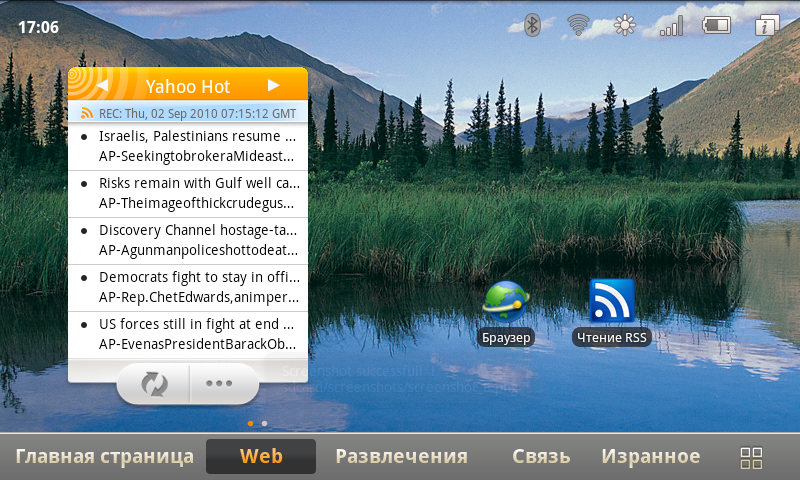800x480 pixels.
Task: Switch to the Избранное tab
Action: coord(650,457)
